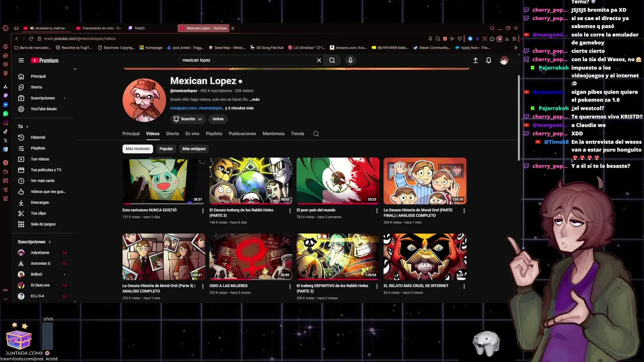Open the 'y 2 vínculos más' links
The image size is (644, 362).
[x=239, y=108]
